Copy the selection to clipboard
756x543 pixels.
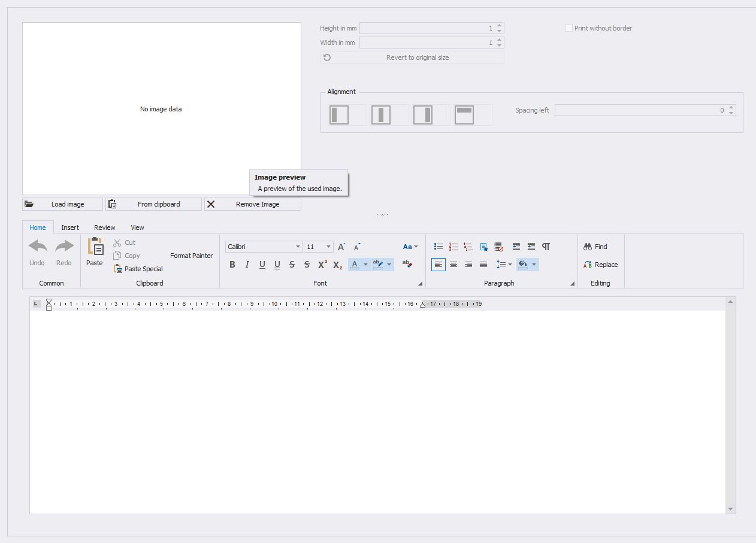126,256
